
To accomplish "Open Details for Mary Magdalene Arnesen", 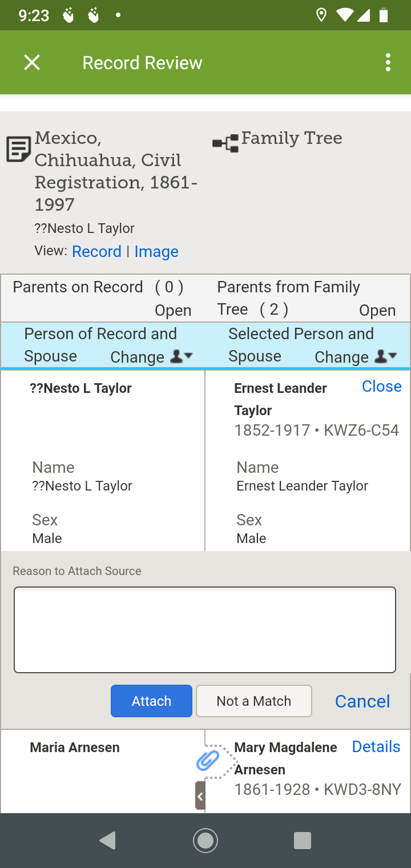I will point(376,746).
